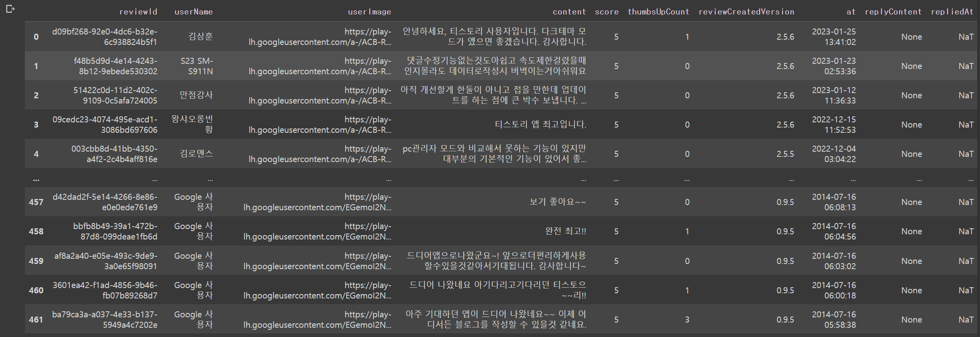Screen dimensions: 980x337
Task: Click reviewId f48b5d9d-4e14-4243-8b12-9ebede530302
Action: coord(115,66)
